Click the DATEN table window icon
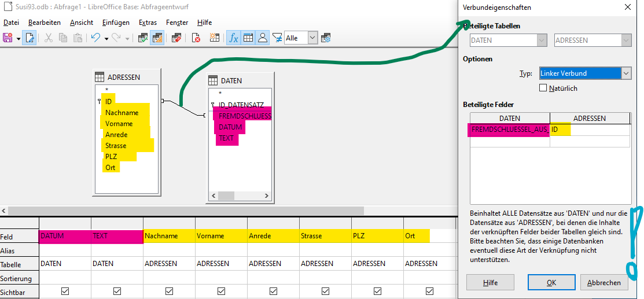 (x=212, y=80)
